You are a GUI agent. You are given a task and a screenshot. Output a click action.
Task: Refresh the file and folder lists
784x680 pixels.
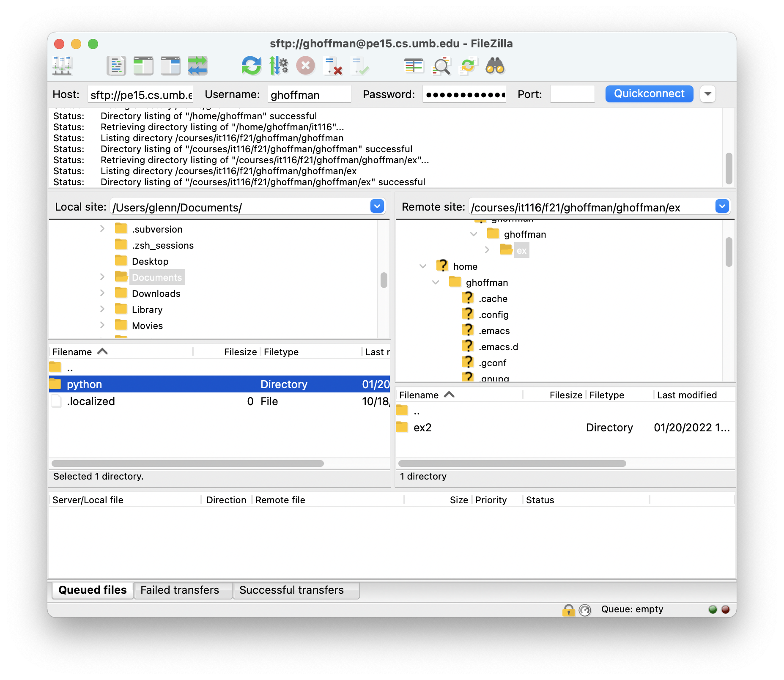252,66
